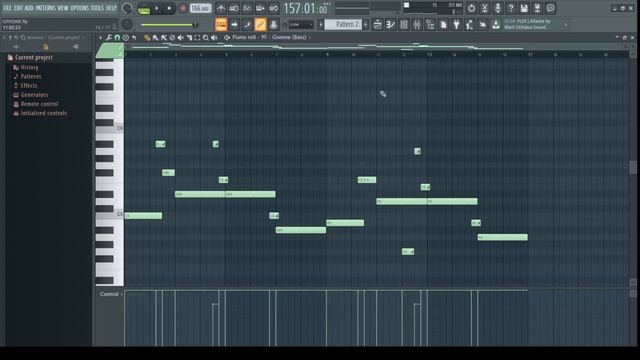
Task: Open the Piano roll window icon
Action: (x=391, y=24)
